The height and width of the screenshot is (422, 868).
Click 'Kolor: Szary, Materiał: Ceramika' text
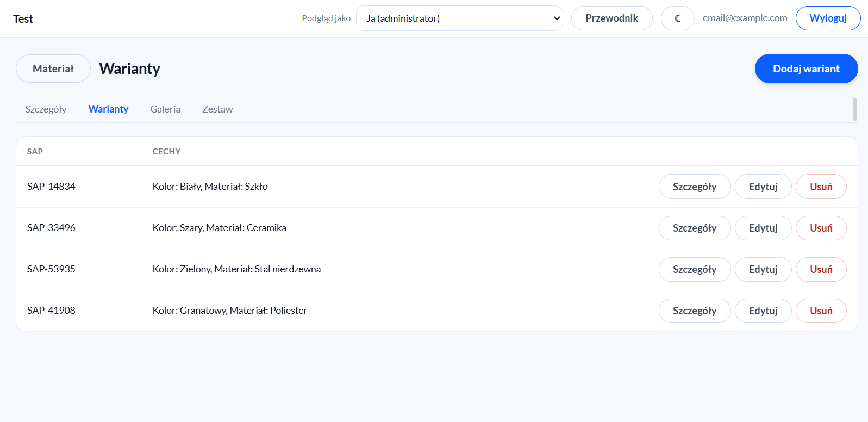pyautogui.click(x=219, y=228)
